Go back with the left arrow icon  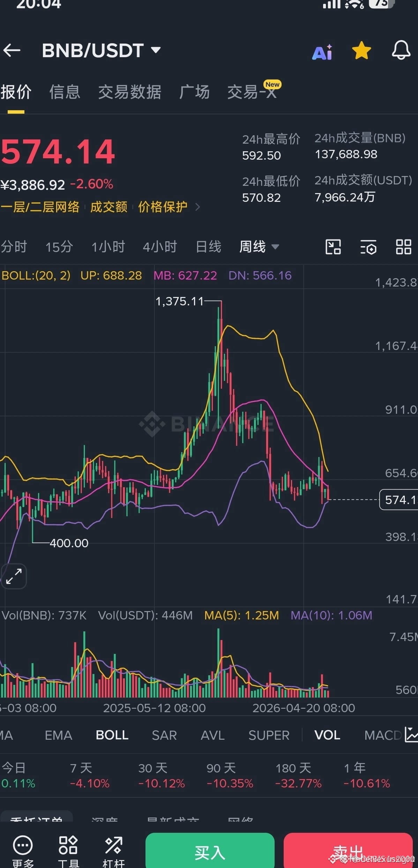pyautogui.click(x=12, y=51)
